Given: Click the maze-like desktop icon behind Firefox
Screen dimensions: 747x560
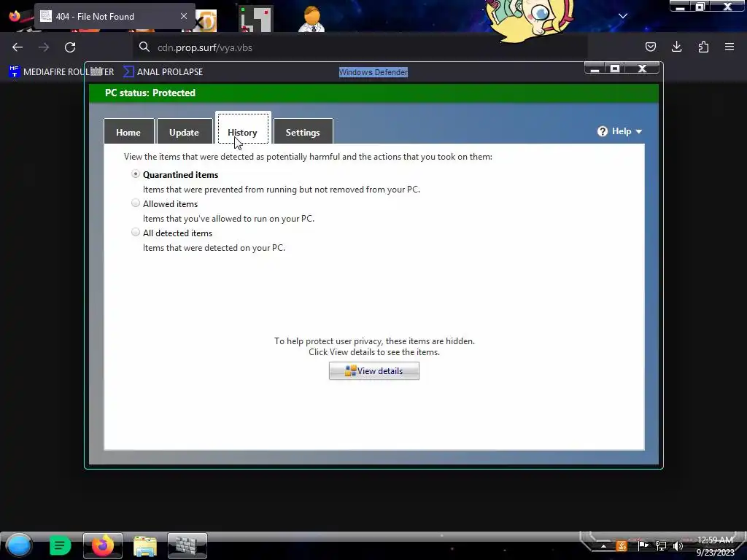Looking at the screenshot, I should tap(255, 19).
